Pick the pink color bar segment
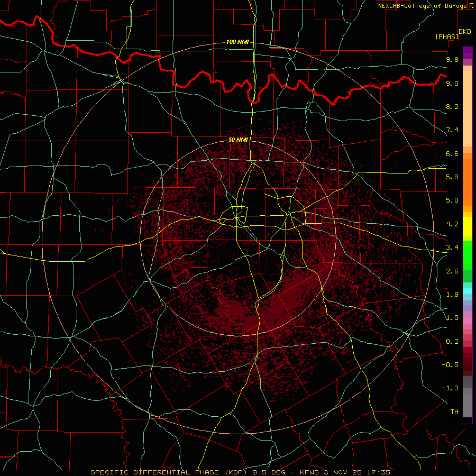This screenshot has height=476, width=476. (x=467, y=321)
